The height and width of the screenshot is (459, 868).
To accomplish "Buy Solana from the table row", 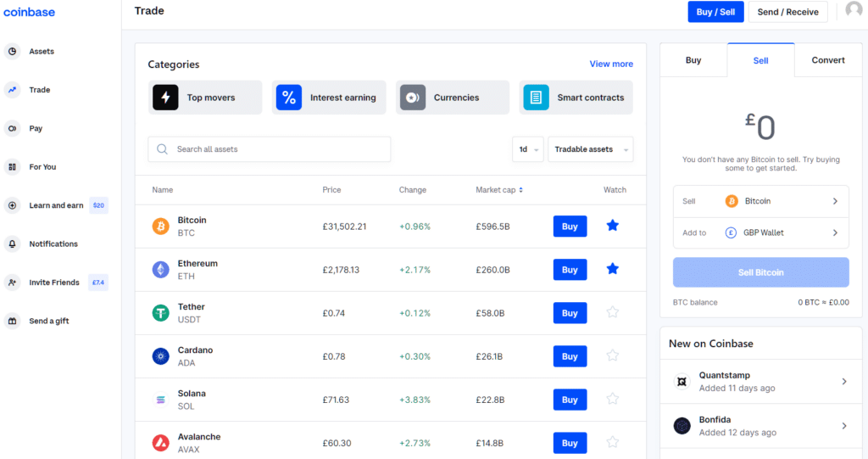I will pos(570,399).
